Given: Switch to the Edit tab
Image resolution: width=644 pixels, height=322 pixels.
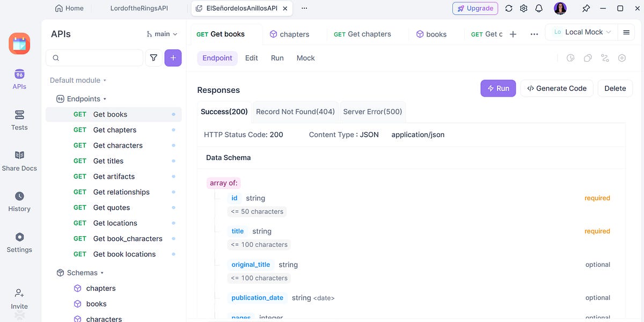Looking at the screenshot, I should point(252,58).
